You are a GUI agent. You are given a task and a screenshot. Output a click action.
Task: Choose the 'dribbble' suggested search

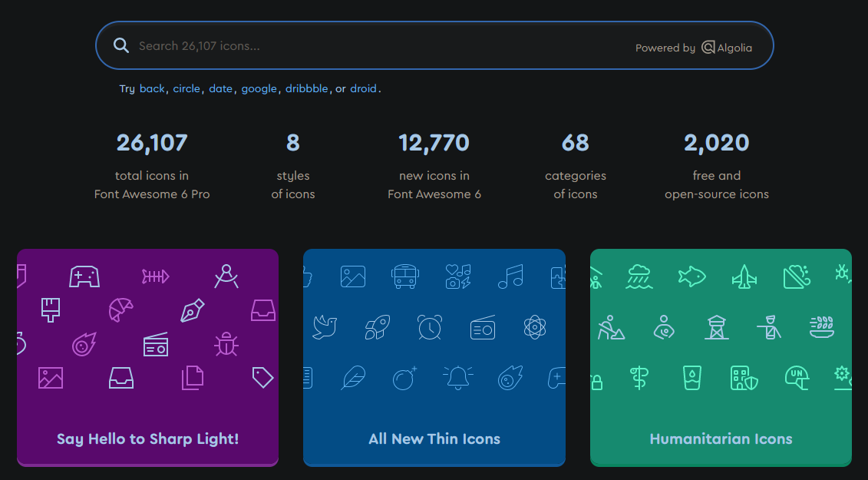coord(307,88)
